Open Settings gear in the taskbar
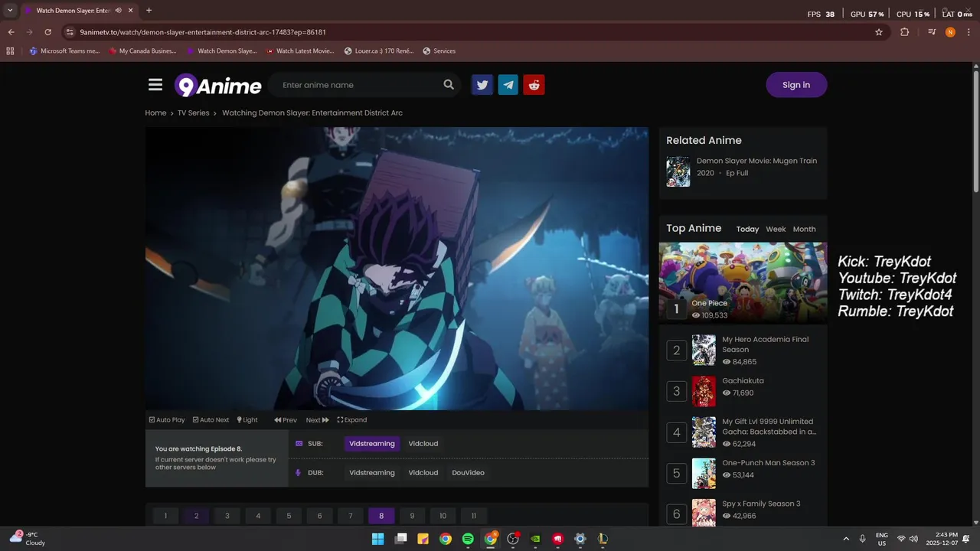 [580, 539]
